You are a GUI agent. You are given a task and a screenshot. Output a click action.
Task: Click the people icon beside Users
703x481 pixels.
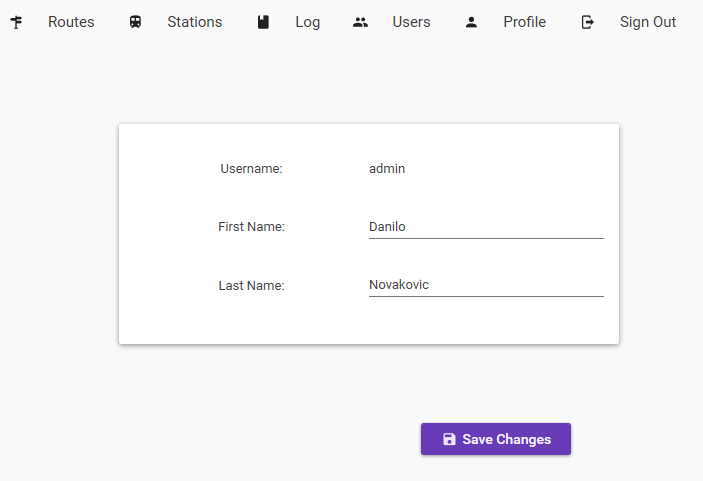[360, 22]
